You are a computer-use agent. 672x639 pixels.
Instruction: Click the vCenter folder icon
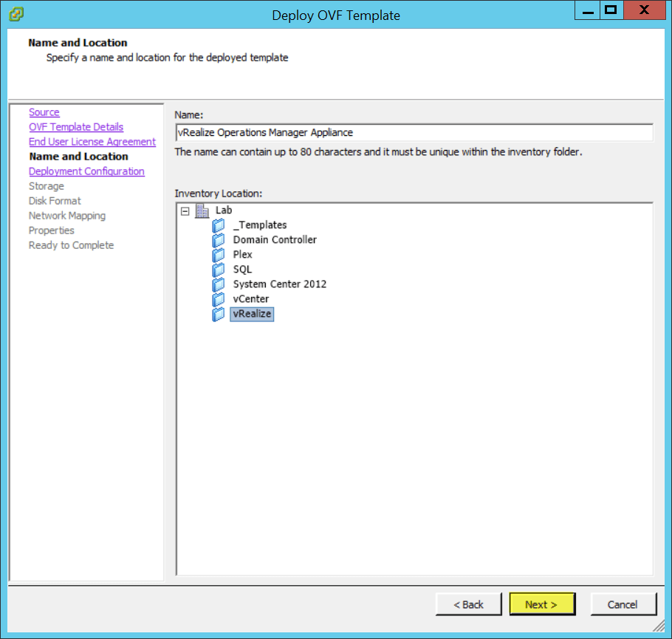[x=219, y=299]
